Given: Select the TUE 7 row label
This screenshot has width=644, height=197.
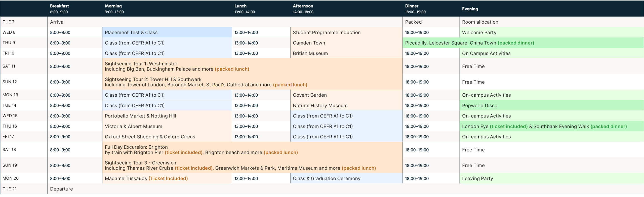Looking at the screenshot, I should 9,22.
